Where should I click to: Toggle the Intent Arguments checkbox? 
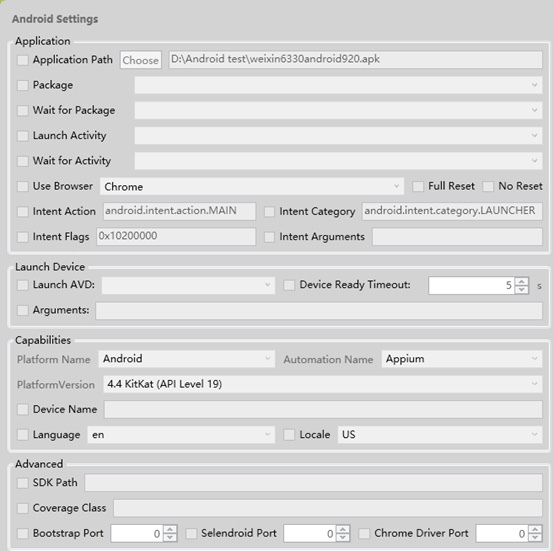pyautogui.click(x=270, y=237)
